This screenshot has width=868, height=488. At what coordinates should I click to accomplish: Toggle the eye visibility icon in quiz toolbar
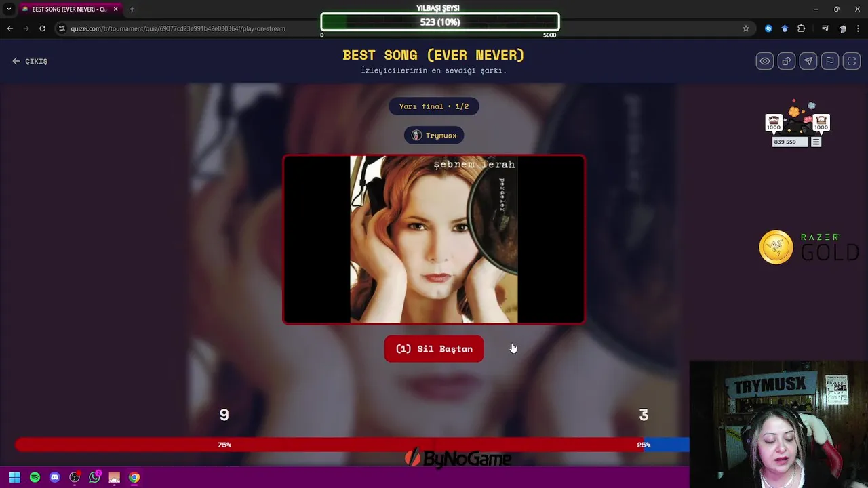(765, 61)
